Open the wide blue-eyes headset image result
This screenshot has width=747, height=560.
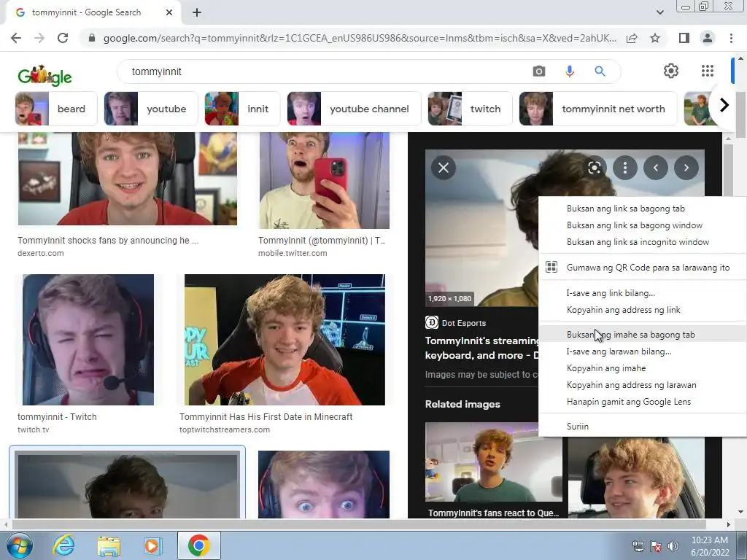pyautogui.click(x=324, y=484)
